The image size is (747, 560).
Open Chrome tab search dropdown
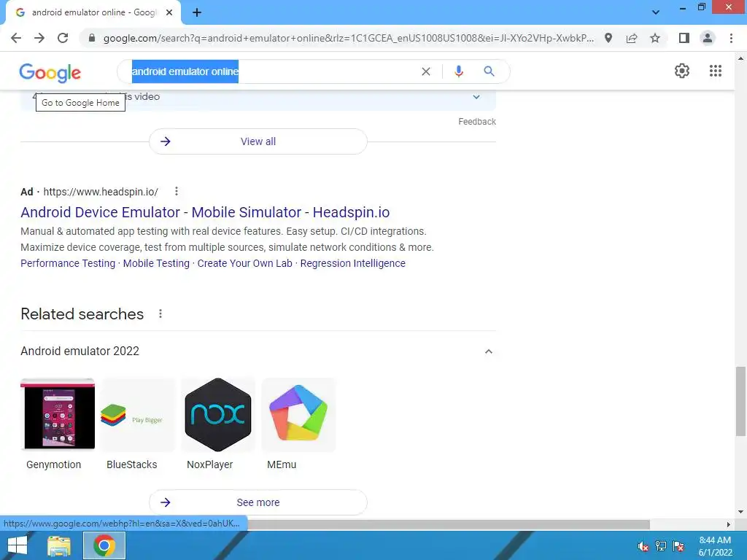(x=656, y=12)
